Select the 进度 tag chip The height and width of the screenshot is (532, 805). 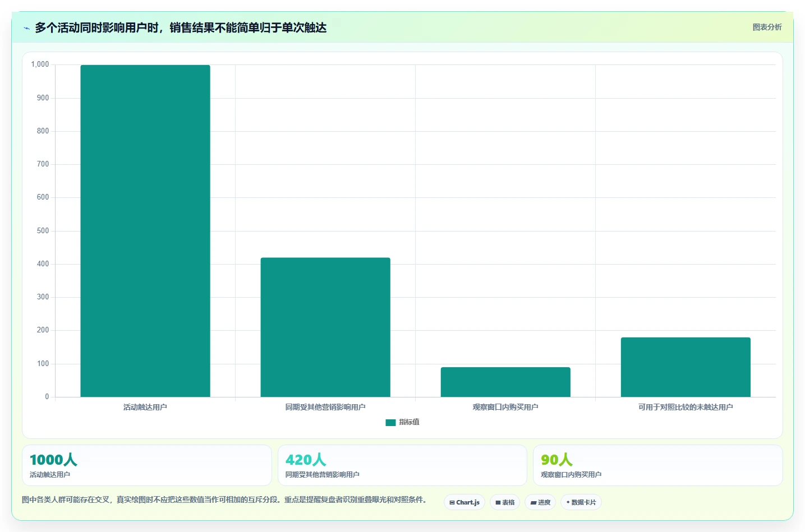pyautogui.click(x=540, y=502)
